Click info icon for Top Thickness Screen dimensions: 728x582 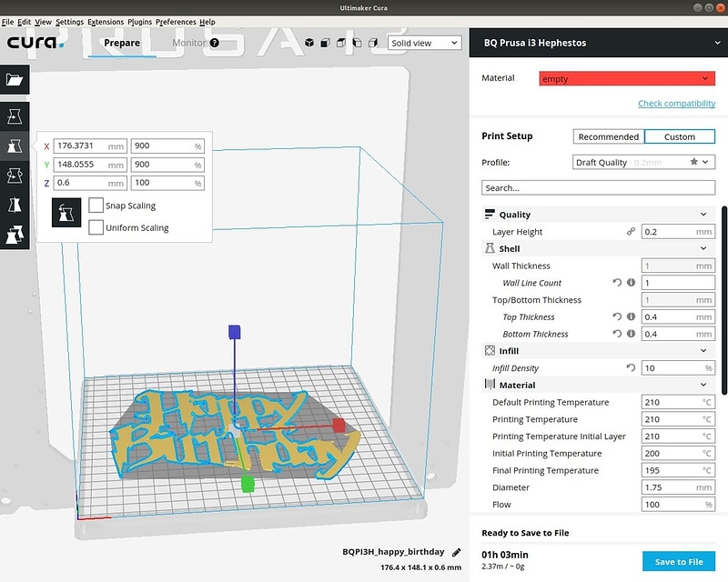pyautogui.click(x=631, y=316)
